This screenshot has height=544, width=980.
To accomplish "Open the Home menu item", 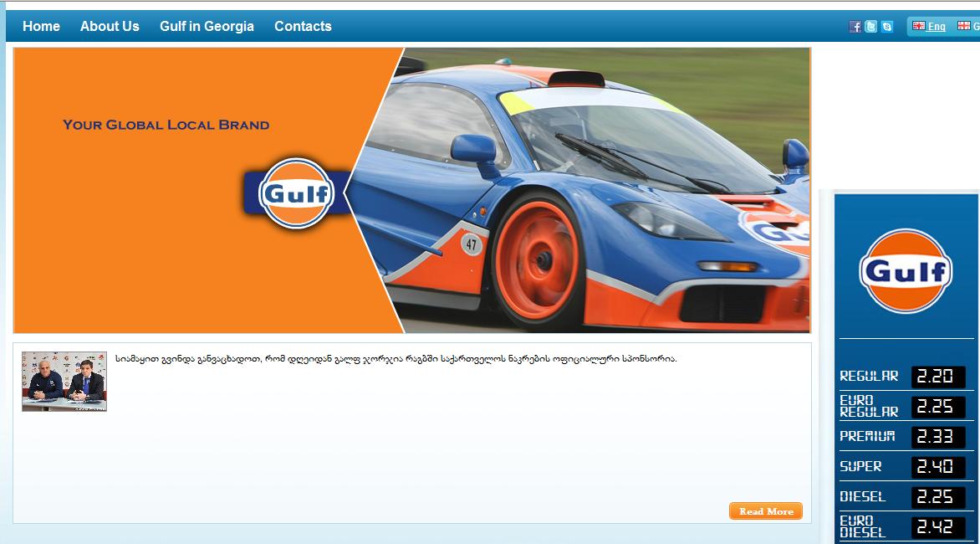I will [41, 26].
